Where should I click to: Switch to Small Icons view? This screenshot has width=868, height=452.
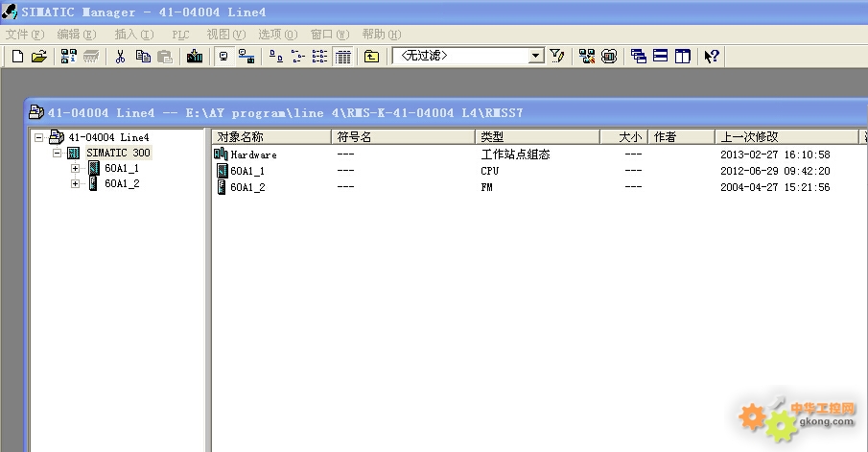[298, 56]
